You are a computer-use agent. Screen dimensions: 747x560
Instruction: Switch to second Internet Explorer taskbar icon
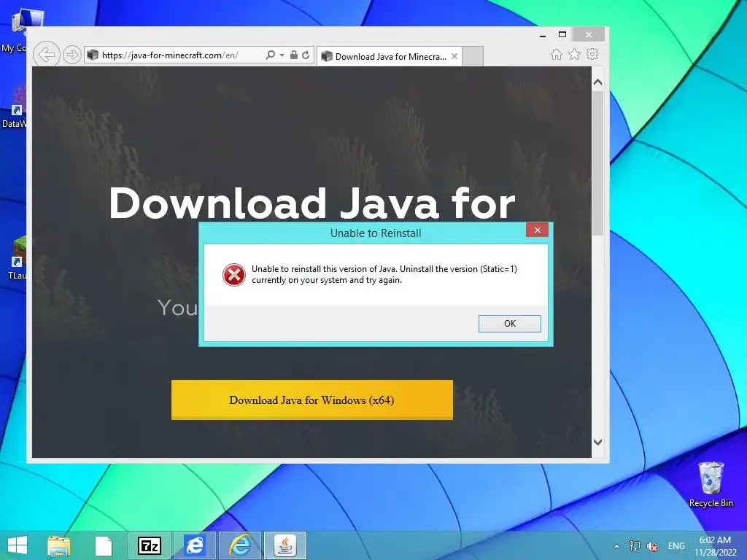pyautogui.click(x=239, y=545)
